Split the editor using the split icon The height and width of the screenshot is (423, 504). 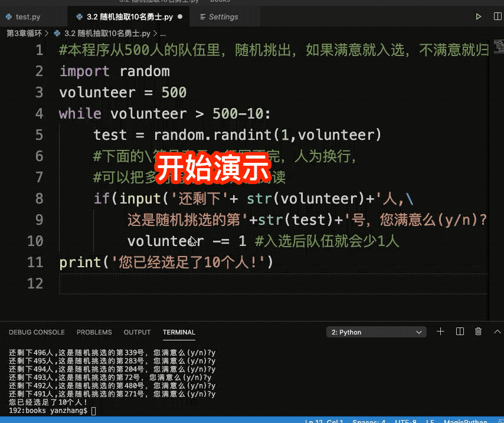pyautogui.click(x=498, y=16)
